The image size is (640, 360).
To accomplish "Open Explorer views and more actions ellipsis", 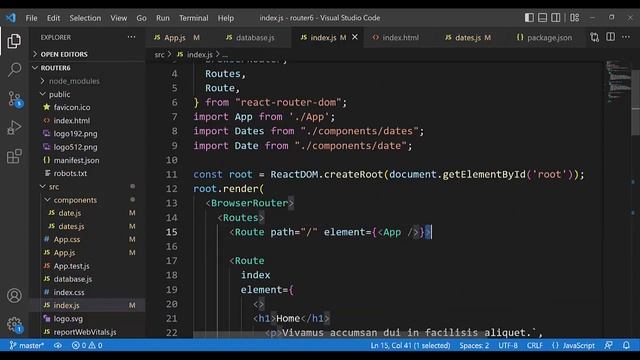I will [x=131, y=37].
